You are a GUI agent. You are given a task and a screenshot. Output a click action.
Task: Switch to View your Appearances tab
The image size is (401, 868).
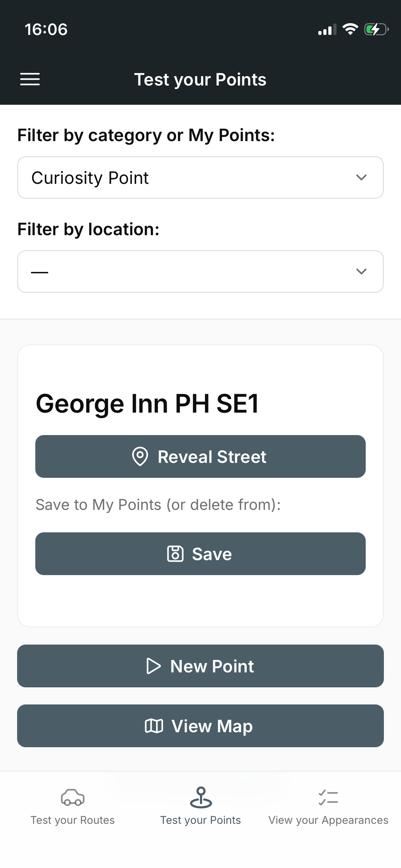click(x=328, y=820)
